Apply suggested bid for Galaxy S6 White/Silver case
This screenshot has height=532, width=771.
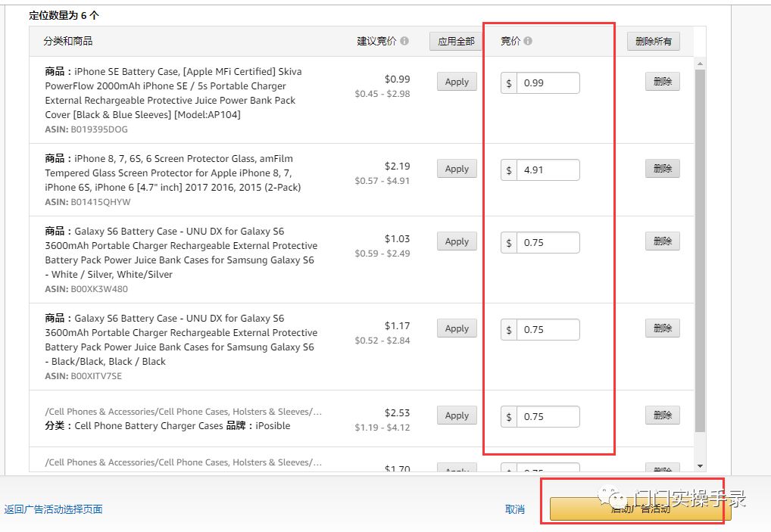click(x=457, y=241)
